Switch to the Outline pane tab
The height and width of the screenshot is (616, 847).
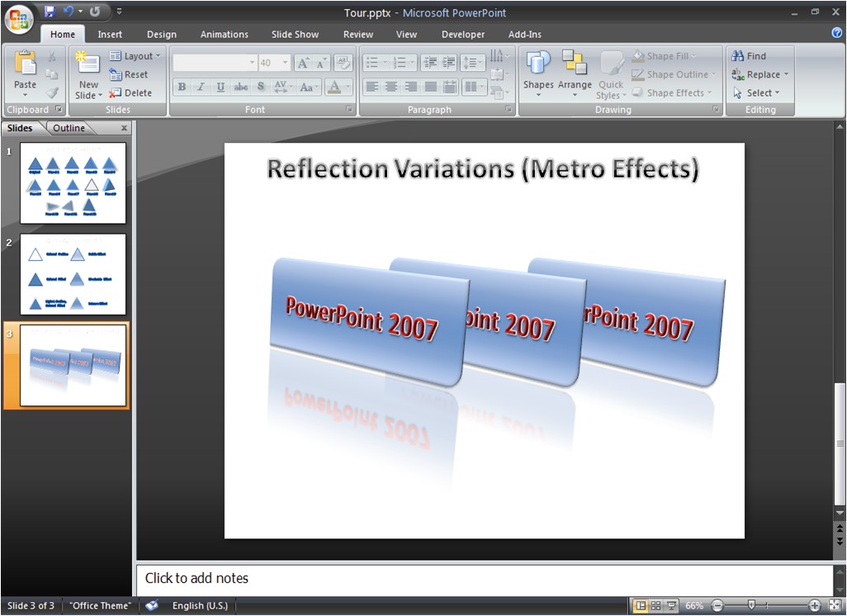click(x=69, y=128)
